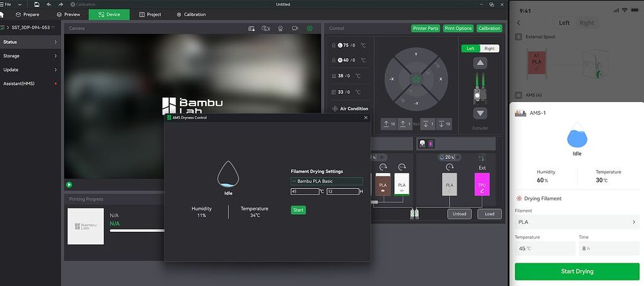
Task: Lower the bed by 1 with the down arrow
Action: (x=428, y=124)
